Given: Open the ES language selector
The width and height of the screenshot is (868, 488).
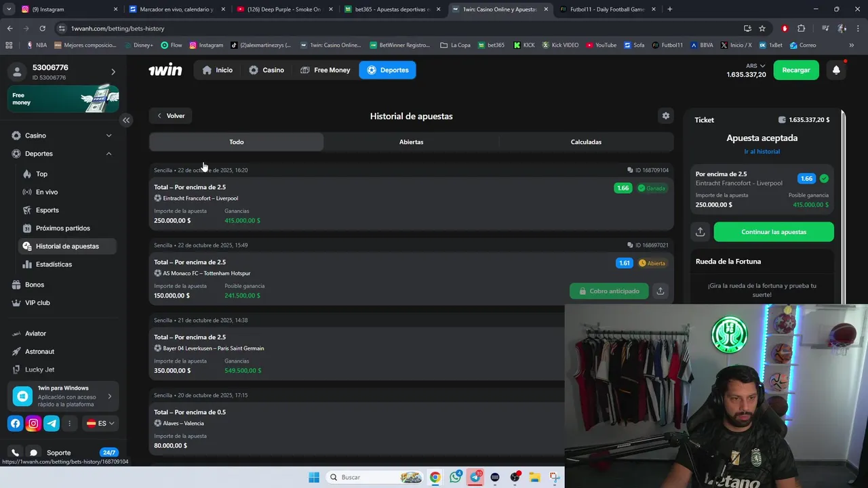Looking at the screenshot, I should tap(100, 424).
